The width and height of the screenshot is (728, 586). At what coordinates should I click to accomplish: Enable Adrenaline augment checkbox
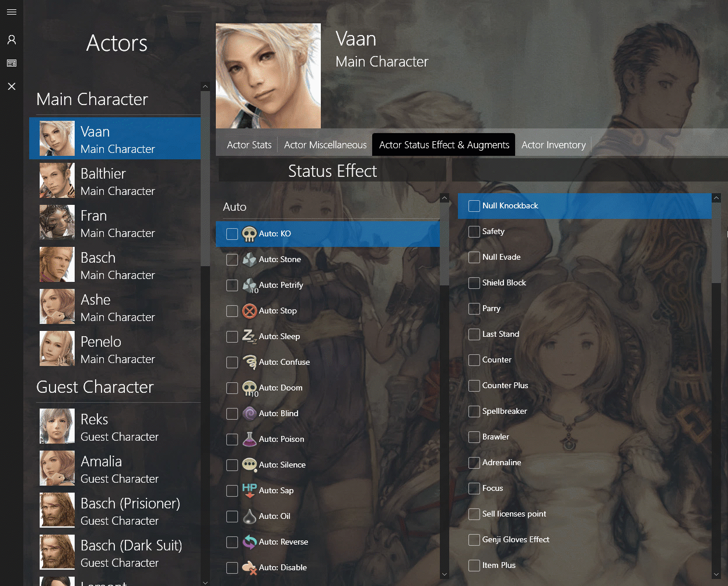tap(474, 463)
